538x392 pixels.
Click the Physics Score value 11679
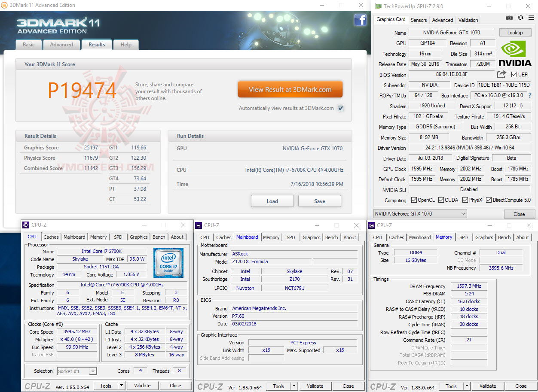(x=91, y=158)
